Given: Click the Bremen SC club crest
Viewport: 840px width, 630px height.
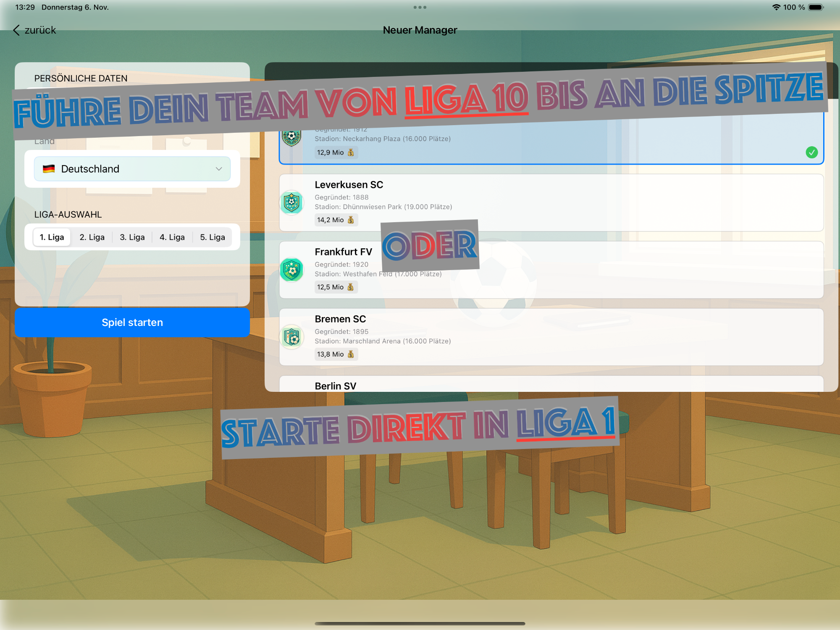Looking at the screenshot, I should click(291, 337).
